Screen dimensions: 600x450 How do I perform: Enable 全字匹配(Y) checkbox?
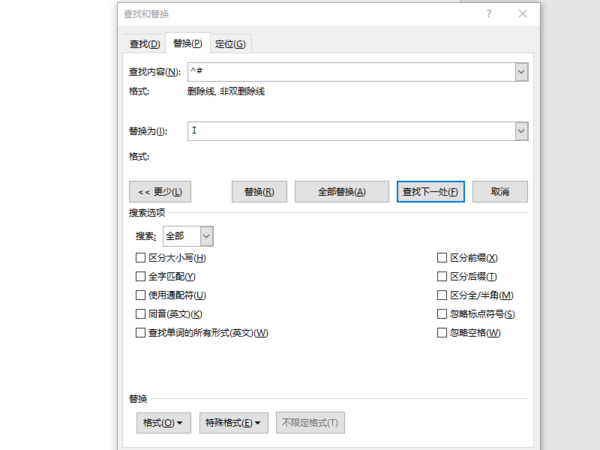click(140, 276)
